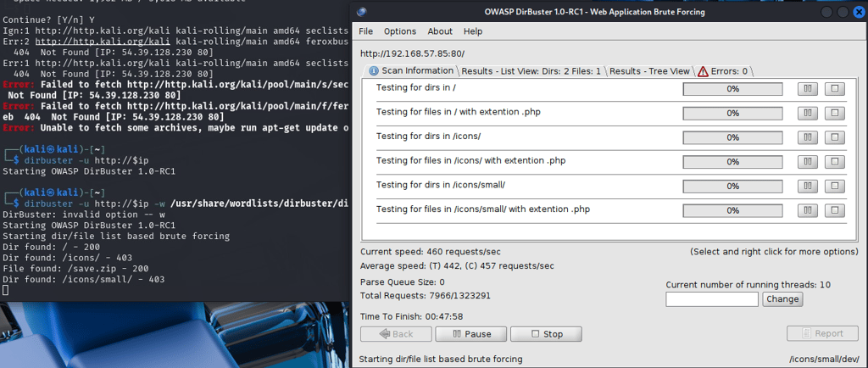This screenshot has width=868, height=368.
Task: Click the Stop button at the bottom
Action: 547,334
